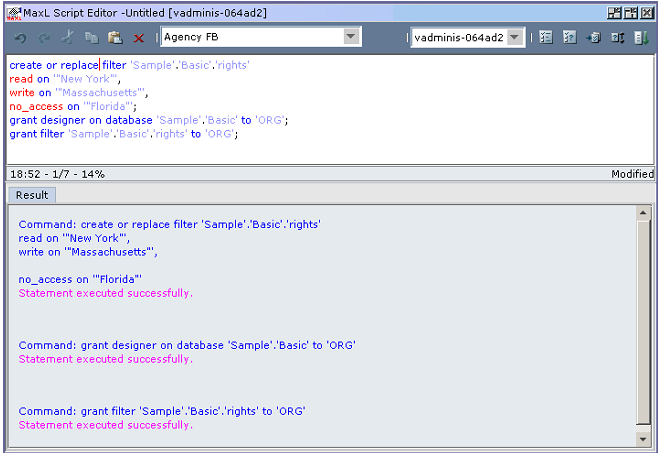
Task: Click "grant filter 'Sample'.'Basic'.'rights'" editor line
Action: (124, 134)
